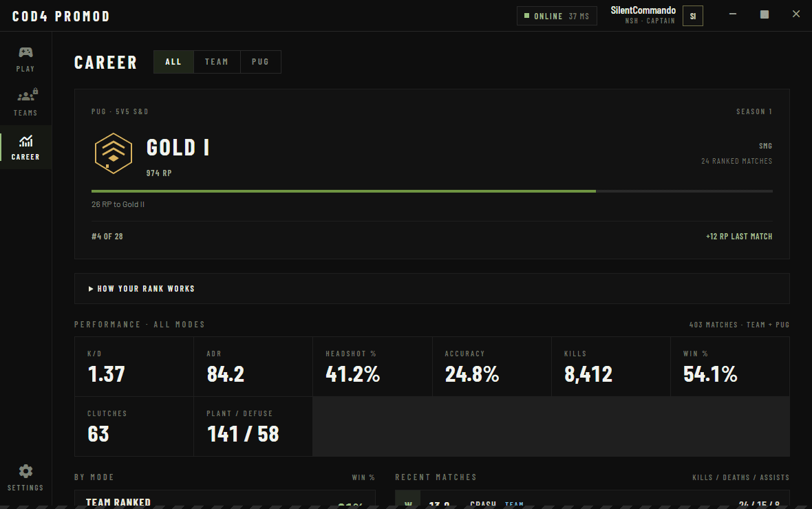812x509 pixels.
Task: Switch to the PUG career tab
Action: pyautogui.click(x=261, y=62)
